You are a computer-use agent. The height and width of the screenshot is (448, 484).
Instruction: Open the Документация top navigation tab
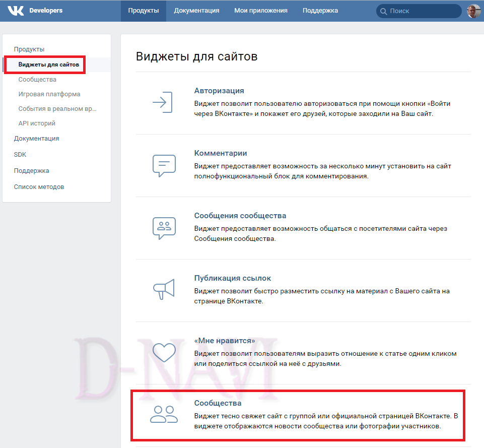(196, 11)
